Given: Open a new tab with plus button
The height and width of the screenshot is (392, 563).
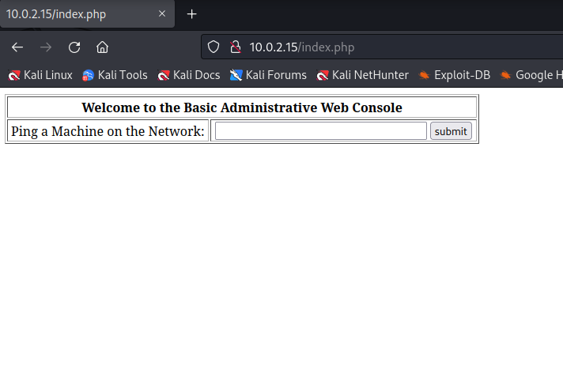Looking at the screenshot, I should (x=191, y=14).
